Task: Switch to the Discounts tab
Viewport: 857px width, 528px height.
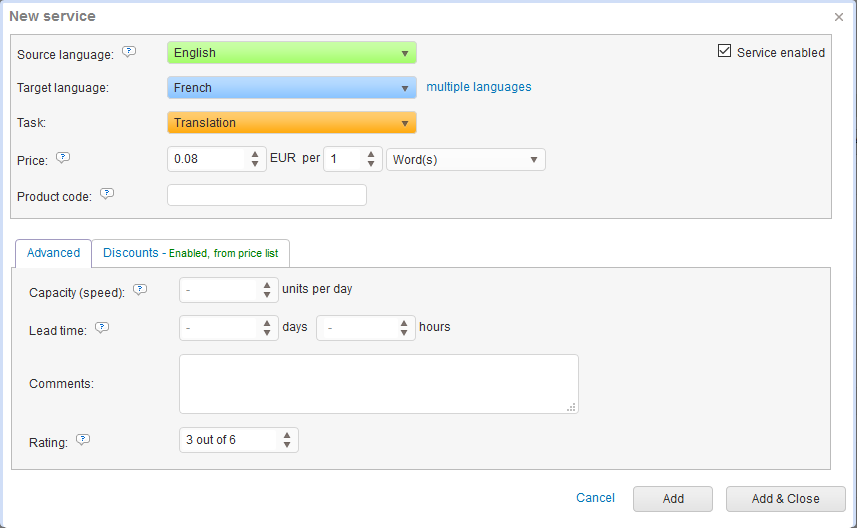Action: coord(190,253)
